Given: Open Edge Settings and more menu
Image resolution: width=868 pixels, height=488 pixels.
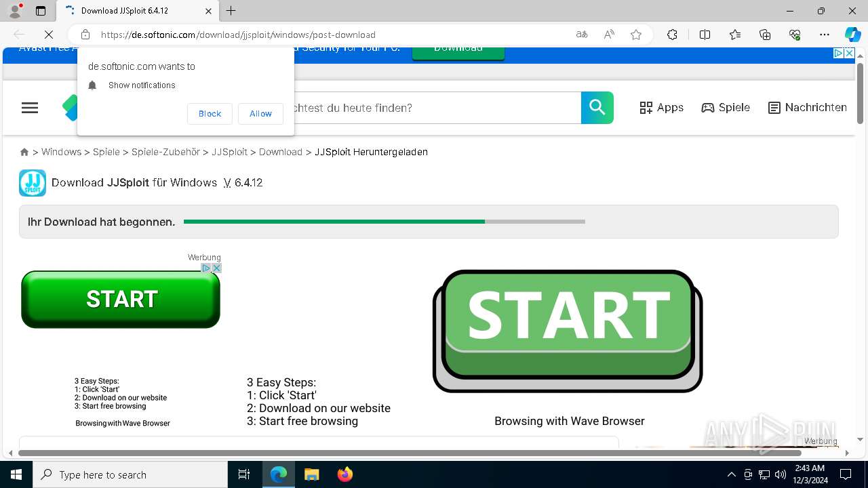Looking at the screenshot, I should pyautogui.click(x=825, y=35).
